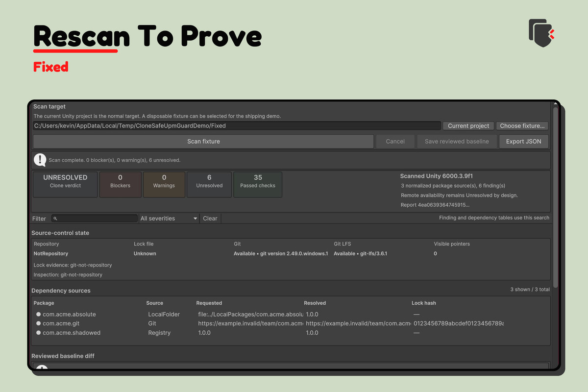Click the Lock evidence: git-not-repository line
Screen dimensions: 588x392
tap(73, 265)
